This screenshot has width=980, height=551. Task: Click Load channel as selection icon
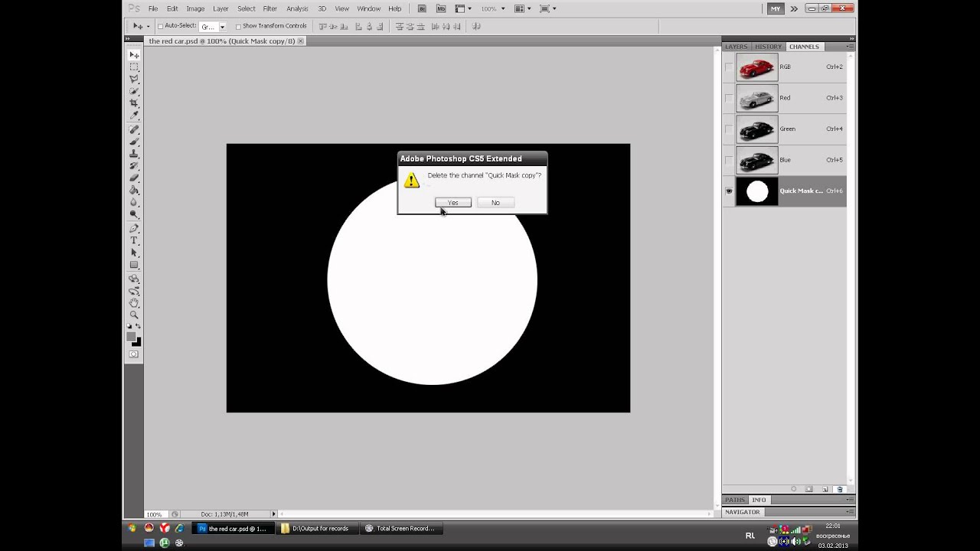[x=794, y=489]
